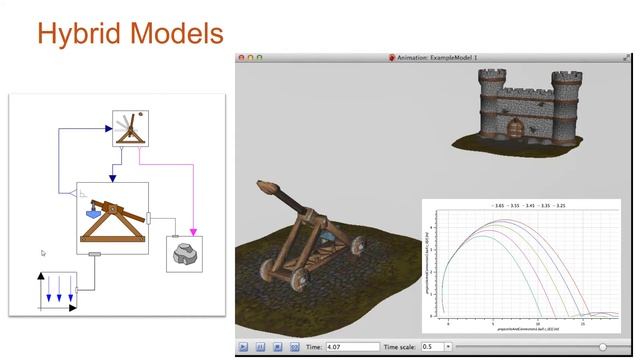The image size is (640, 360).
Task: Minimize the Animation window with yellow button
Action: tap(250, 58)
